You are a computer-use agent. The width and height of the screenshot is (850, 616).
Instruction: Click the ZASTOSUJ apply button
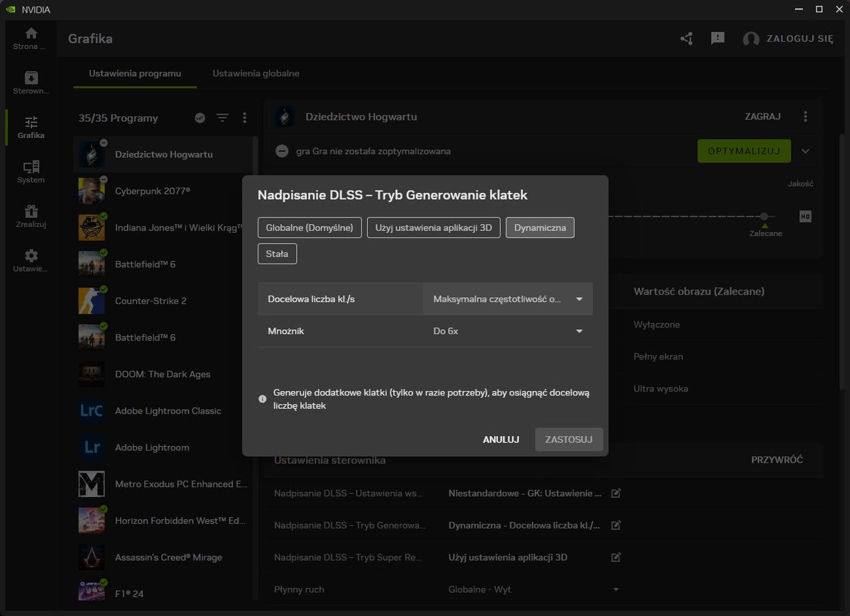click(569, 439)
